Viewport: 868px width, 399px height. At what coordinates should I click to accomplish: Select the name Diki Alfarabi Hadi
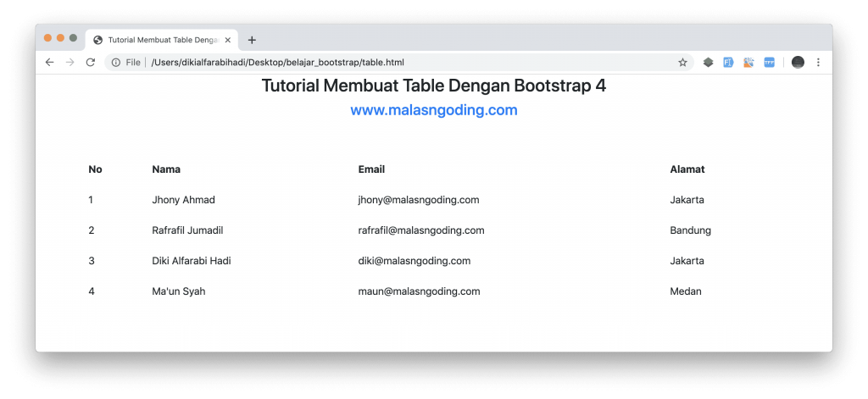tap(192, 261)
